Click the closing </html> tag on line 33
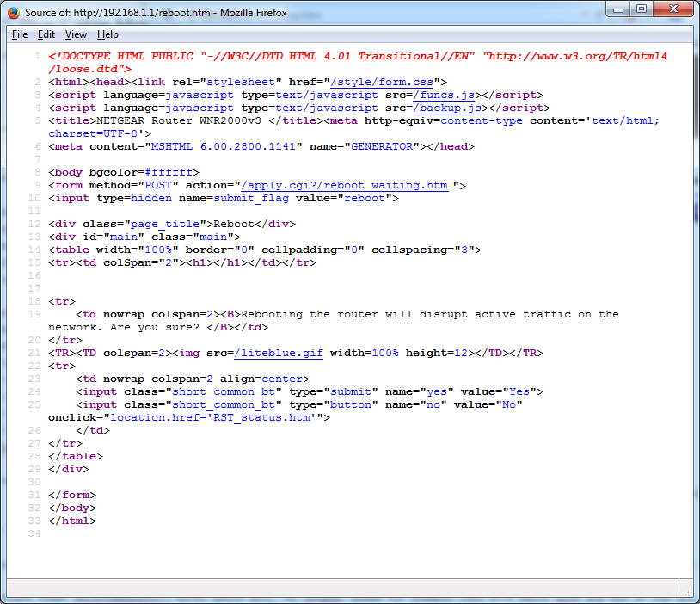The width and height of the screenshot is (700, 604). coord(72,521)
